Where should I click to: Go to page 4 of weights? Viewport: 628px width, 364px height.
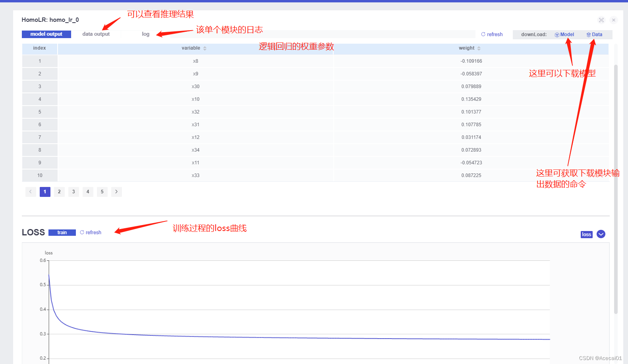point(88,192)
